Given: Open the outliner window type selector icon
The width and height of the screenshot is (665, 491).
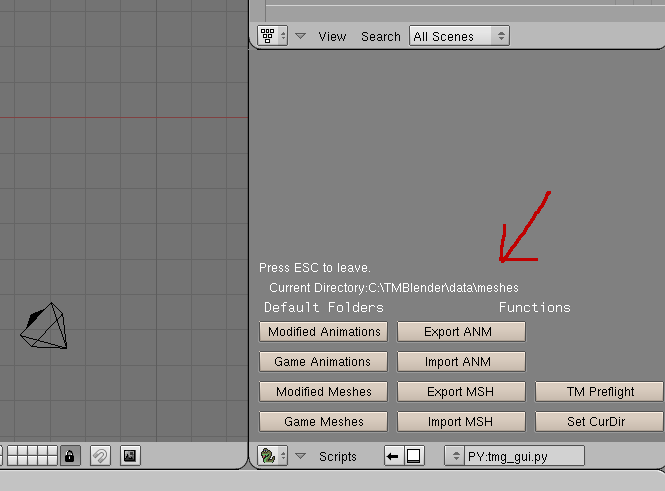Looking at the screenshot, I should pos(272,36).
